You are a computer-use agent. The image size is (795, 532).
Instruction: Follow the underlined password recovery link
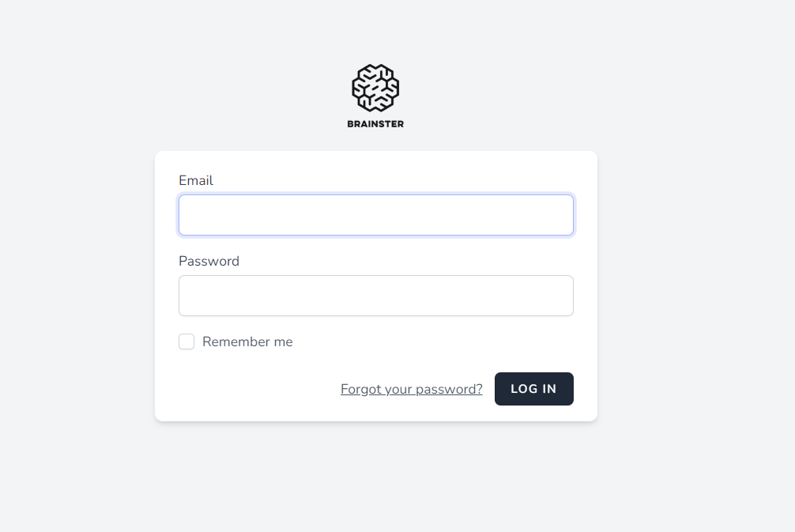(411, 389)
